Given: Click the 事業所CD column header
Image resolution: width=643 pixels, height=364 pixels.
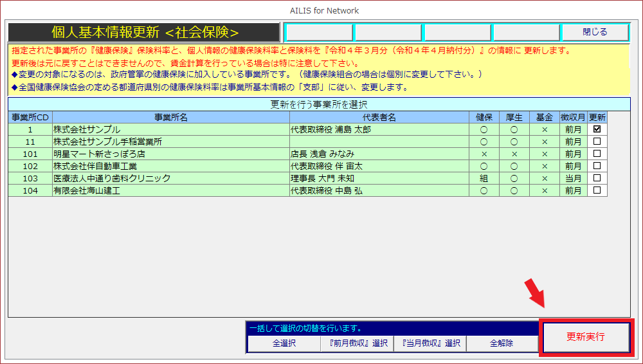Looking at the screenshot, I should 30,117.
